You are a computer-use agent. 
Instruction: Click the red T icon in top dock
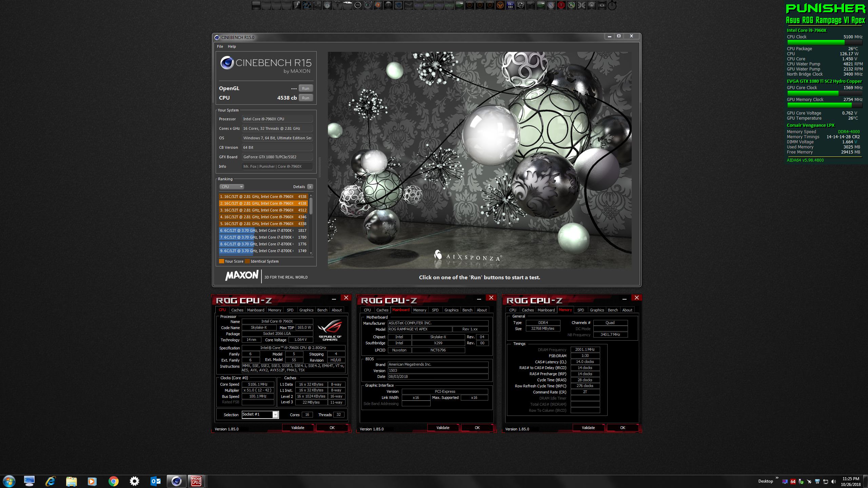561,5
